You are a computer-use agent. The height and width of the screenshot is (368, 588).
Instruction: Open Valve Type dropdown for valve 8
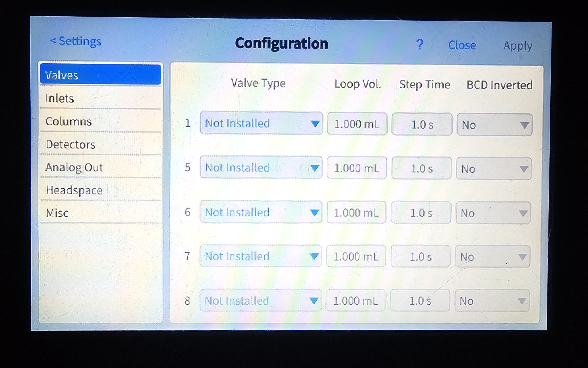point(260,300)
